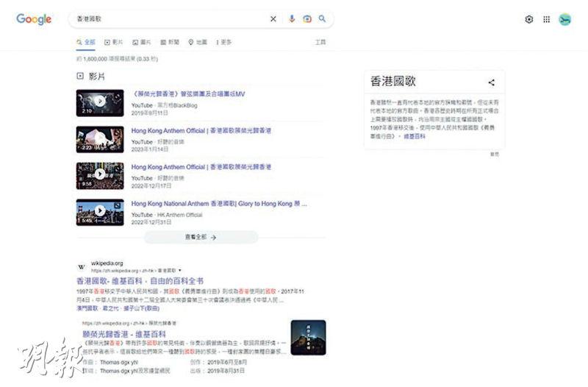Screen dimensions: 588x387
Task: Open image search via the camera lens icon
Action: coord(307,19)
